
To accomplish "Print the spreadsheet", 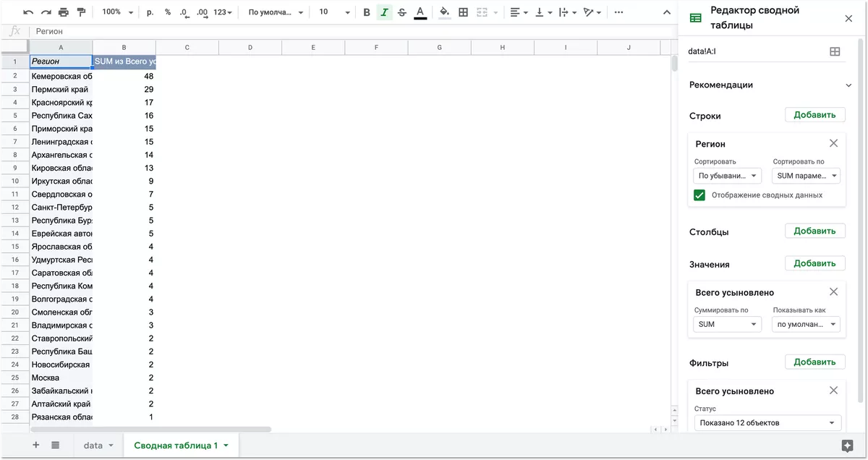I will 64,12.
